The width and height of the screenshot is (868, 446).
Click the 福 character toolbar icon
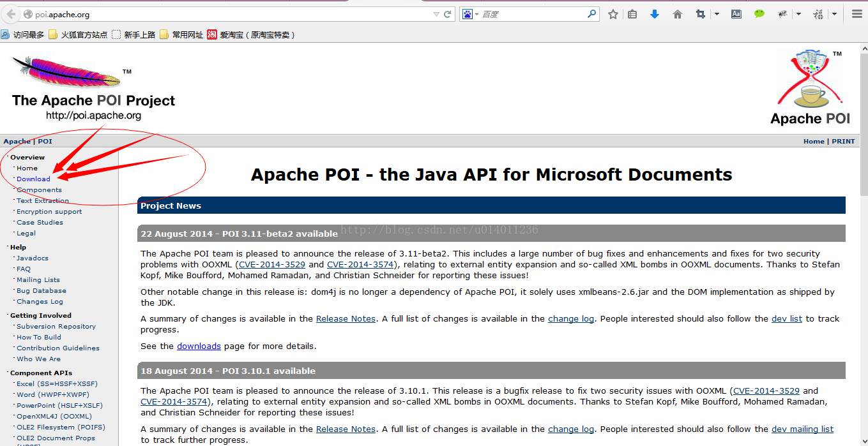(x=818, y=14)
